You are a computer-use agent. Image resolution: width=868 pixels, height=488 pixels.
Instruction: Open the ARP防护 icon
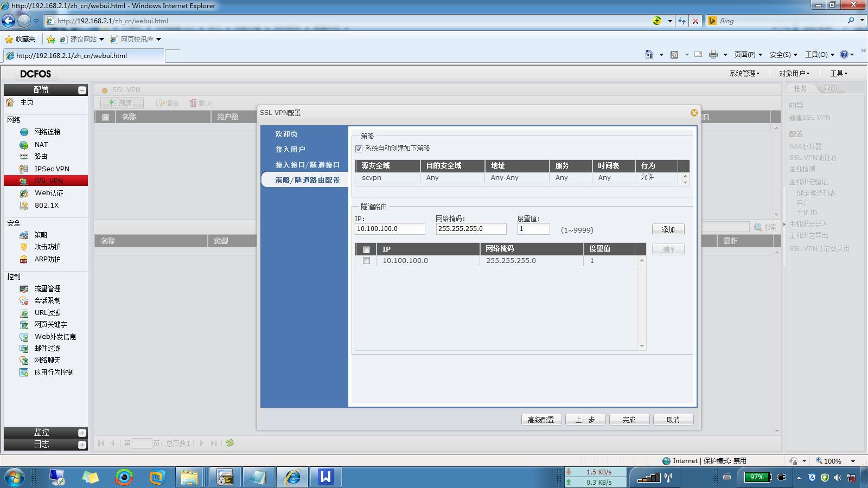click(x=24, y=259)
